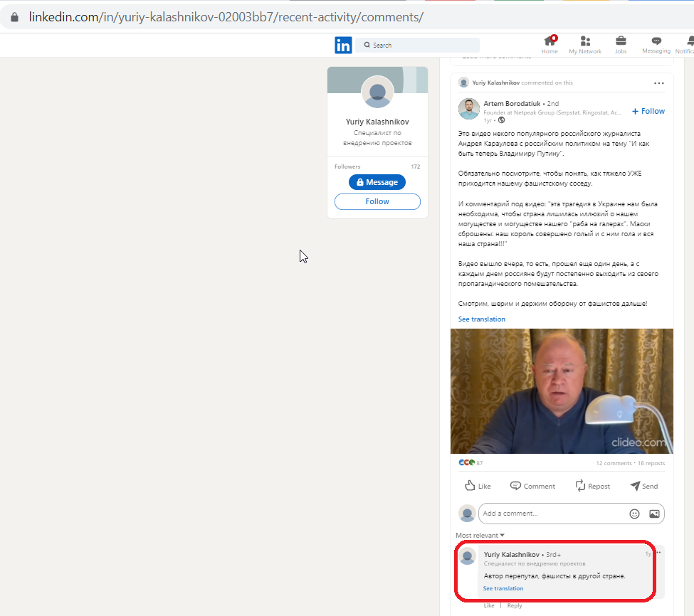Open the post's three-dot options menu
Viewport: 694px width, 616px height.
click(x=659, y=83)
